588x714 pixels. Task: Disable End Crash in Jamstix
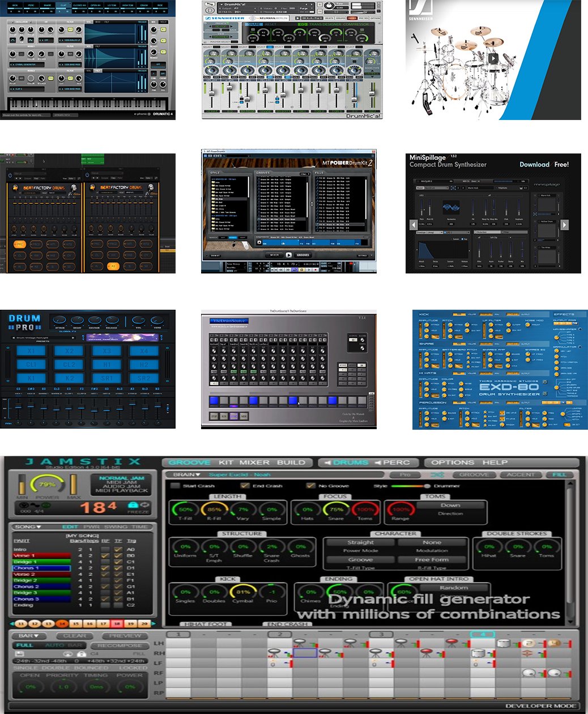pos(244,487)
